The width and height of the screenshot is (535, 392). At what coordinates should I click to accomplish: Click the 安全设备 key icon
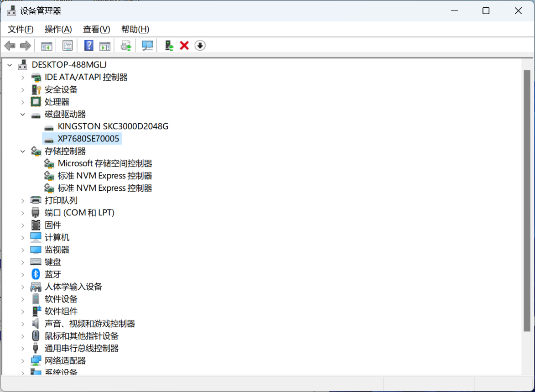[x=36, y=89]
